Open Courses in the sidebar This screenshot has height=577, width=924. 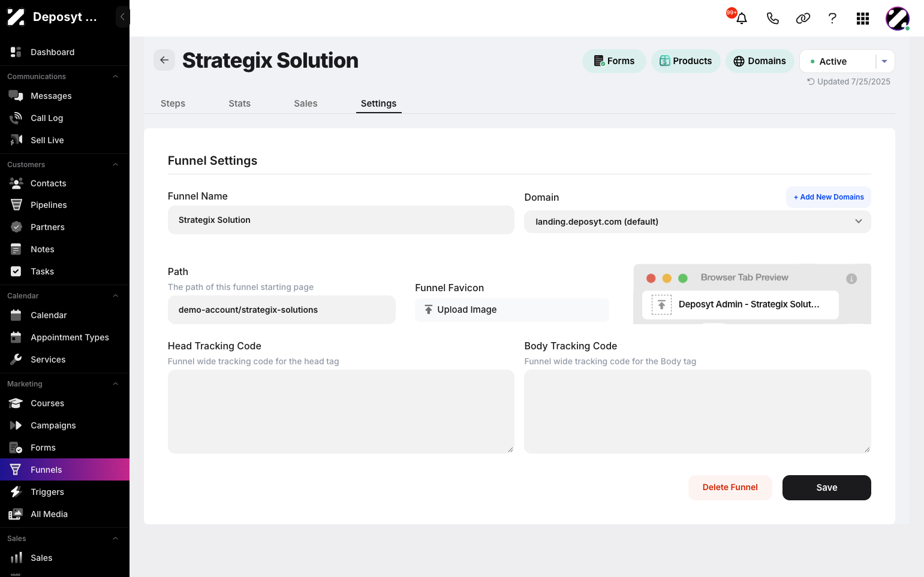[65, 403]
